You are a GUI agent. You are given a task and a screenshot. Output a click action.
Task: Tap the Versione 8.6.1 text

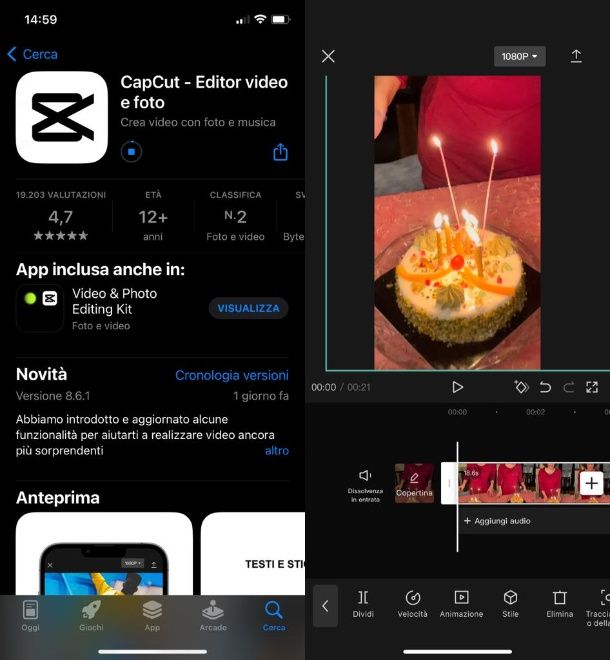click(x=53, y=396)
